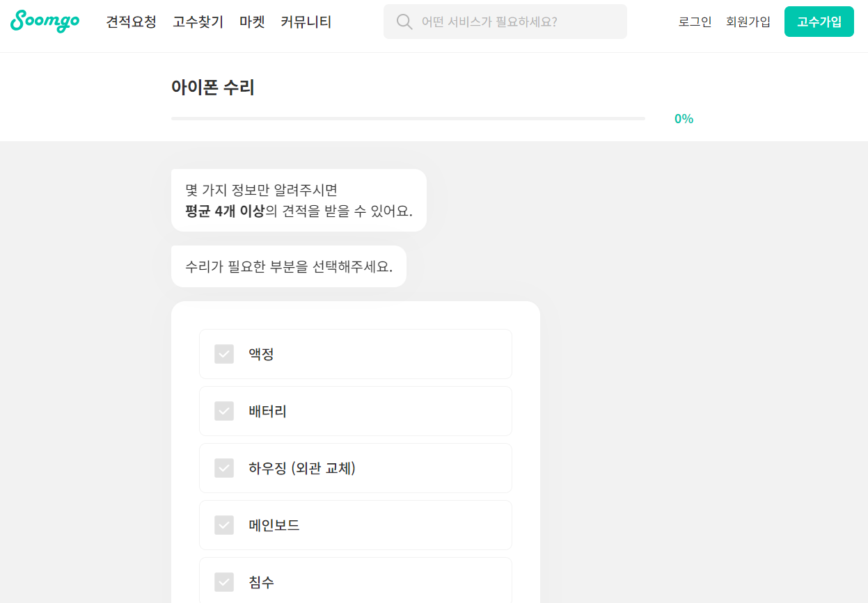Check the 침수 checkbox
The width and height of the screenshot is (868, 603).
[224, 582]
